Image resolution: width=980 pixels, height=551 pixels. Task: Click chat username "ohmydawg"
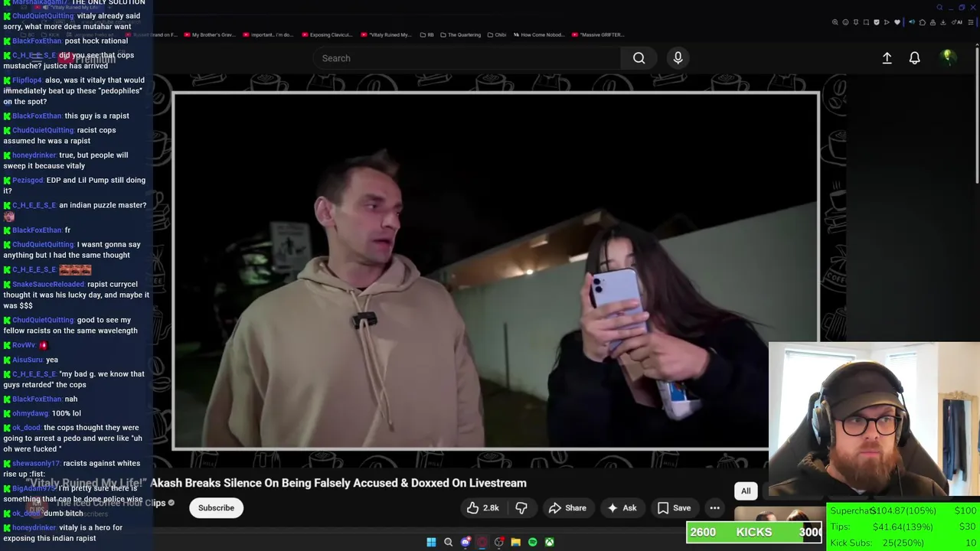(30, 414)
